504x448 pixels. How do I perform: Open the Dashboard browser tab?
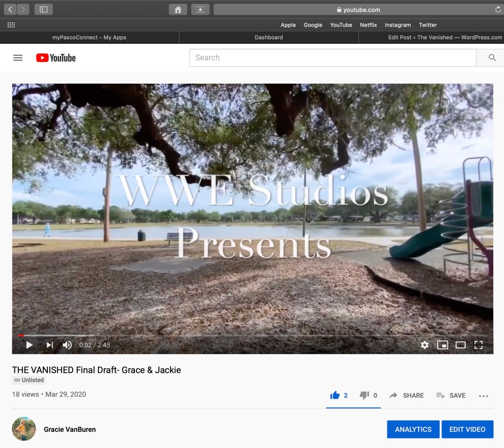point(269,37)
